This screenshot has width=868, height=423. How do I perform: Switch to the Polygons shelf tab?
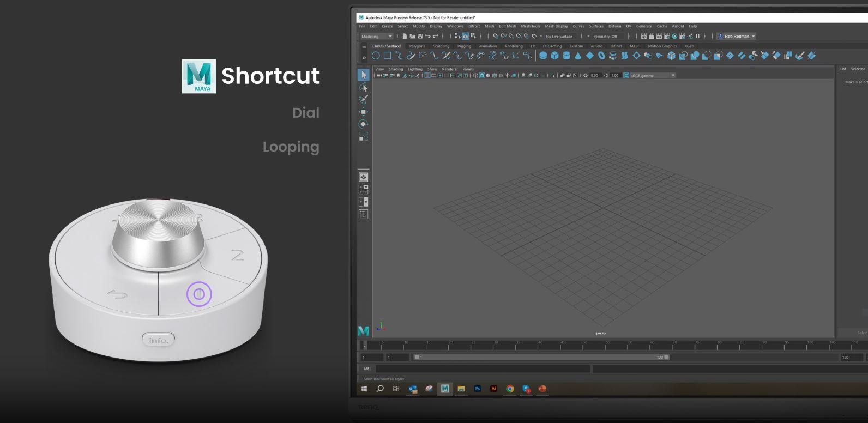(417, 46)
